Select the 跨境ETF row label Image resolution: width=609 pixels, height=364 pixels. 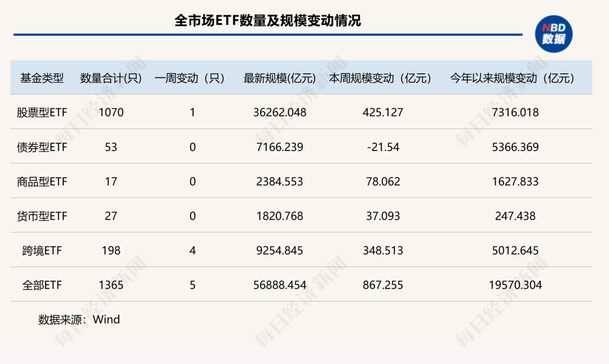(x=42, y=251)
